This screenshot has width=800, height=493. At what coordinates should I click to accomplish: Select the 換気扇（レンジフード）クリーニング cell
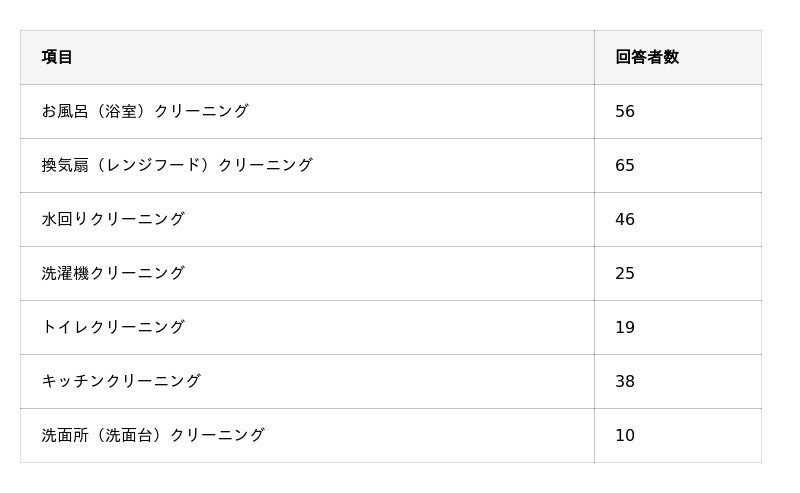(177, 165)
